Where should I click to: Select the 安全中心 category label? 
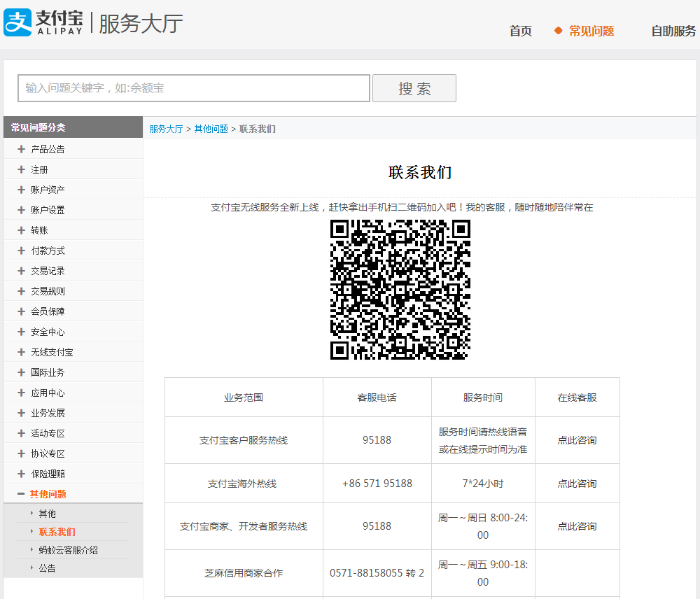click(x=48, y=332)
